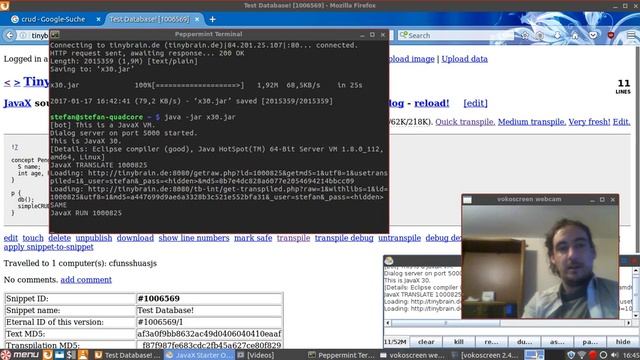The image size is (640, 360).
Task: Click kill button in JavaX console
Action: 459,342
